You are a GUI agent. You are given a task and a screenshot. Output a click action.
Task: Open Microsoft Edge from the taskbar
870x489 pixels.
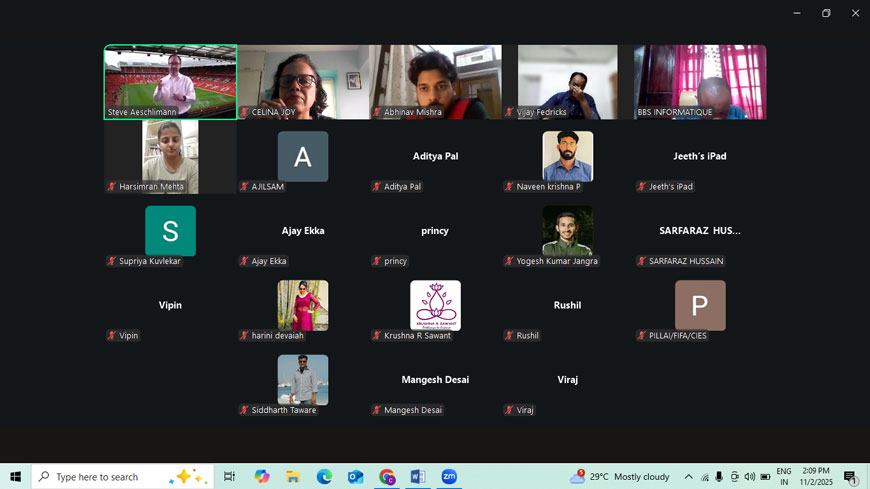pos(324,477)
